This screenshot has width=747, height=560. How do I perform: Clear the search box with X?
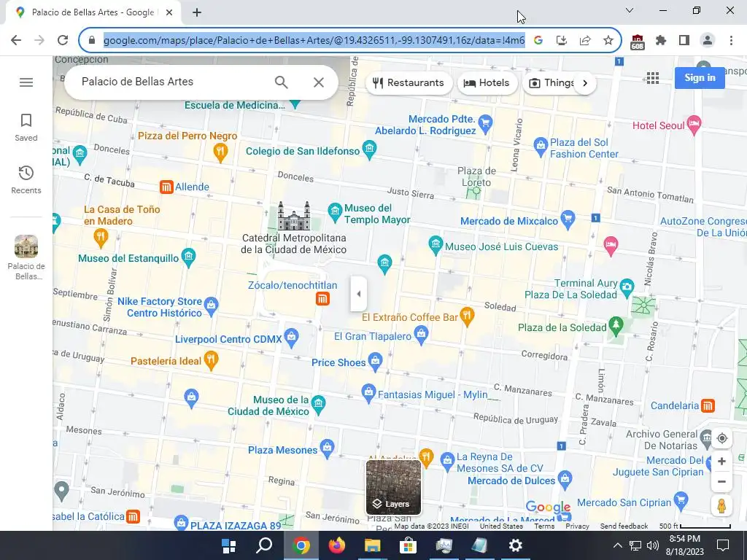tap(319, 82)
